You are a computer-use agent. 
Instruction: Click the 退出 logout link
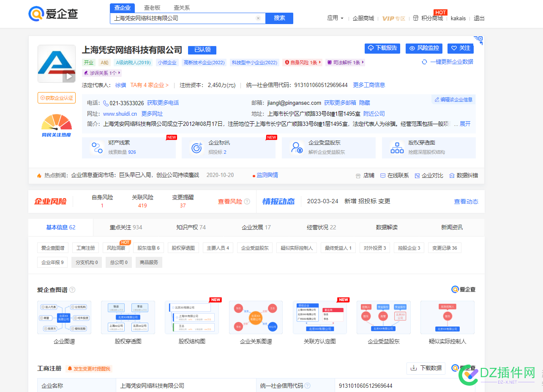click(479, 18)
